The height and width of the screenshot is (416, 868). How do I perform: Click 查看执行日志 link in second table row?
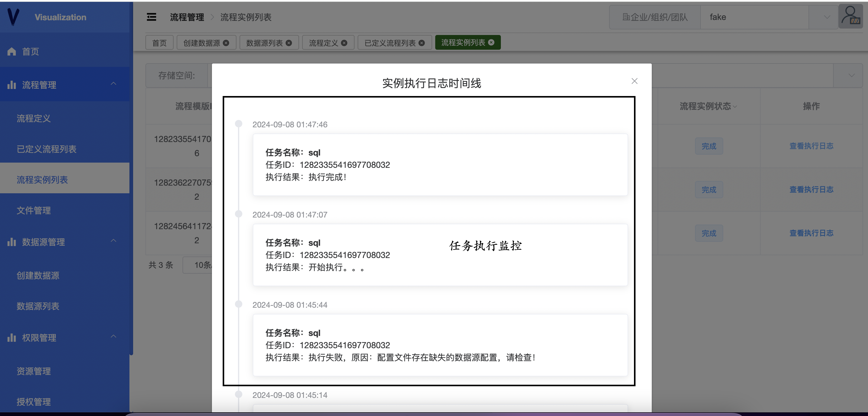click(811, 189)
